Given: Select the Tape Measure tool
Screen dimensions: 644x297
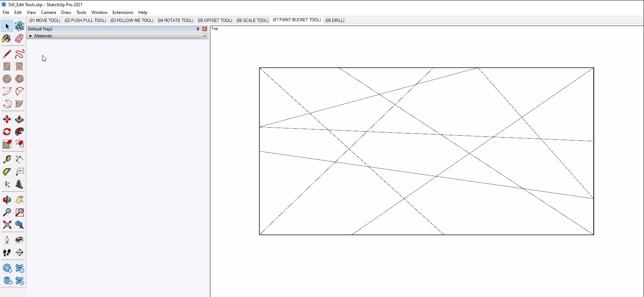Looking at the screenshot, I should [7, 159].
